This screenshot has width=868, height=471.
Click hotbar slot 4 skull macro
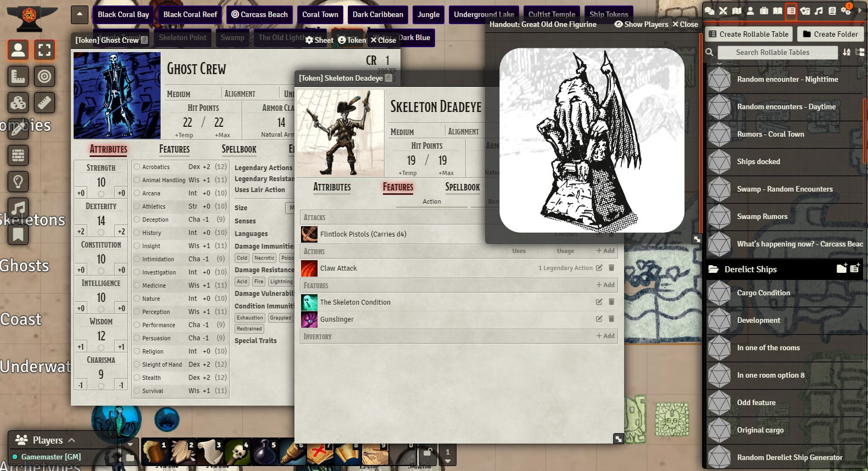(237, 452)
